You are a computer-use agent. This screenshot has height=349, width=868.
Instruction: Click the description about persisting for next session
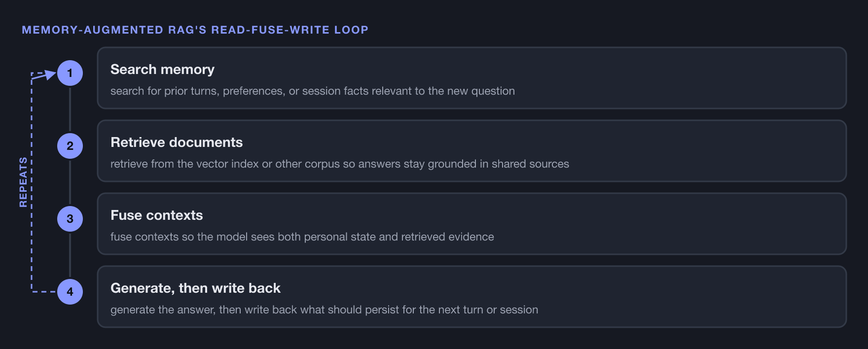click(324, 309)
